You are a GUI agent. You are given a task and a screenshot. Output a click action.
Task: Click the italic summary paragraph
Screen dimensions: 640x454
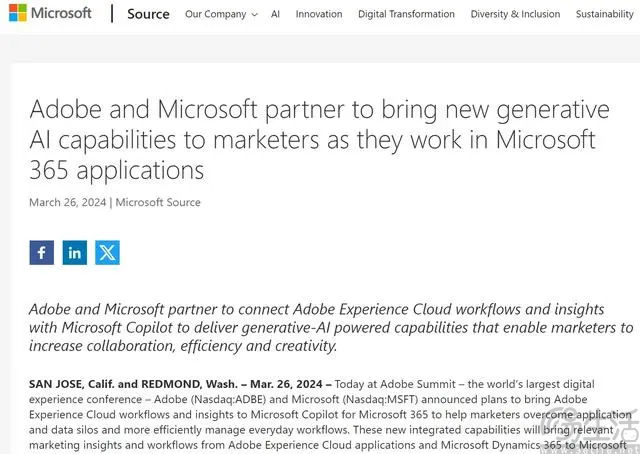pos(331,327)
